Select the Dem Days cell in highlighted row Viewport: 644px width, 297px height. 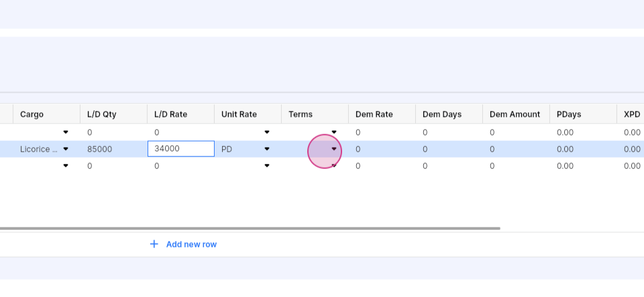(x=449, y=149)
